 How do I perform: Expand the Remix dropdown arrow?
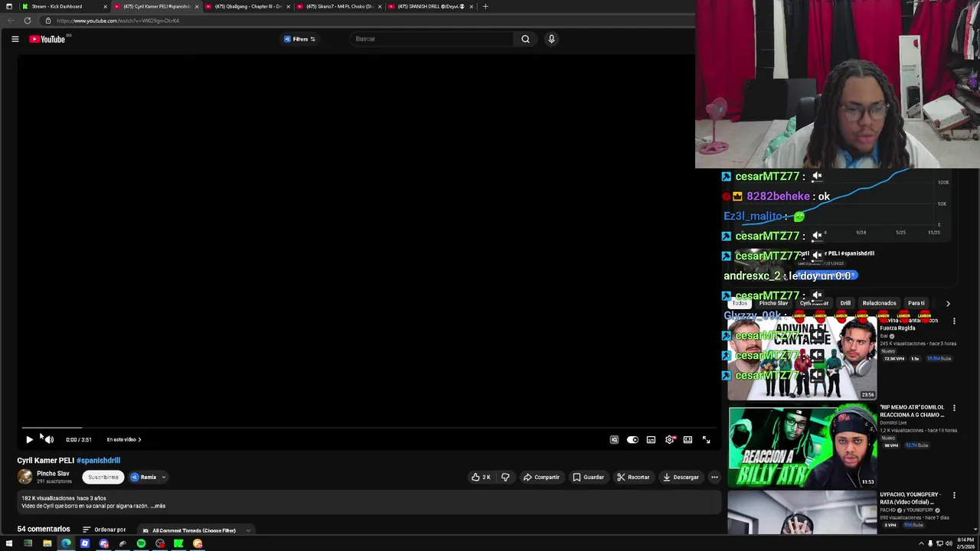[163, 477]
